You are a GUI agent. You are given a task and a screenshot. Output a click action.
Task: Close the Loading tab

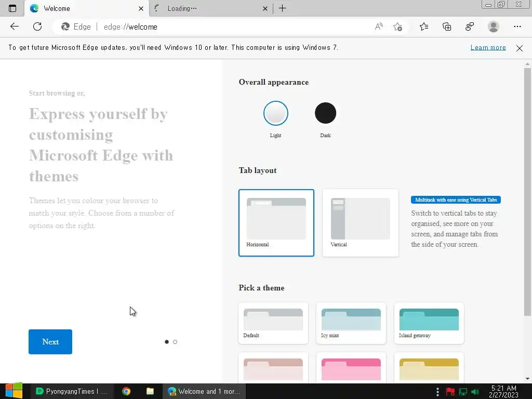point(265,8)
